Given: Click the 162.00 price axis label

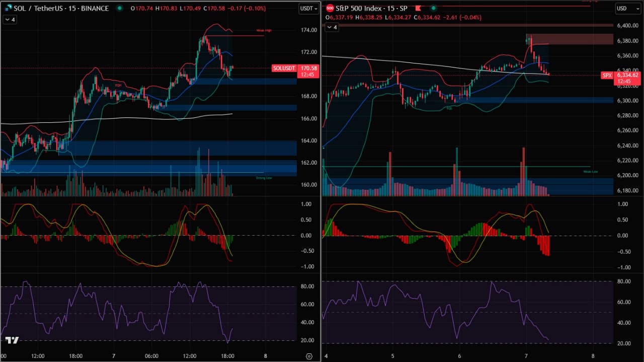Looking at the screenshot, I should pos(308,163).
